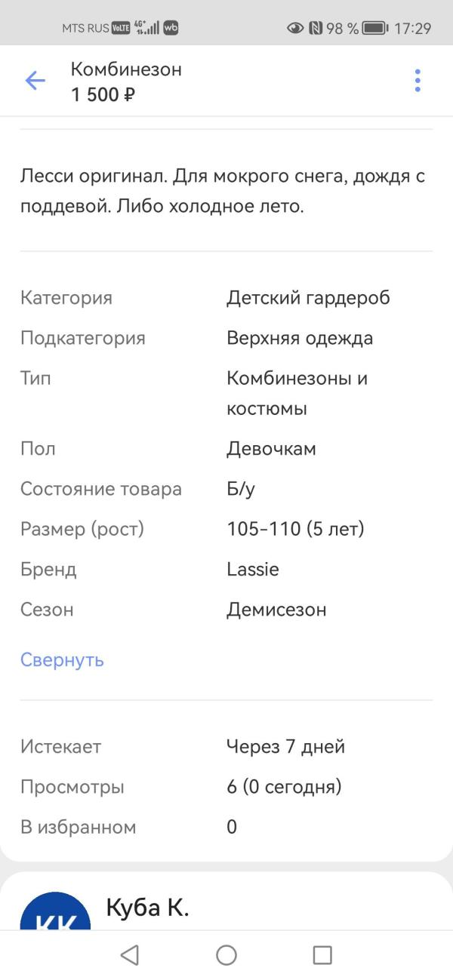453x980 pixels.
Task: Tap the seller avatar circle
Action: 55,913
